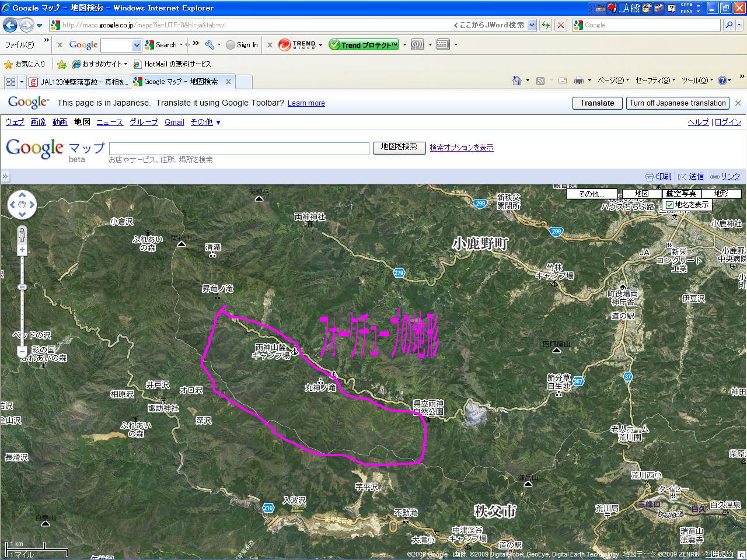Click the RSS feeds icon

(x=540, y=81)
